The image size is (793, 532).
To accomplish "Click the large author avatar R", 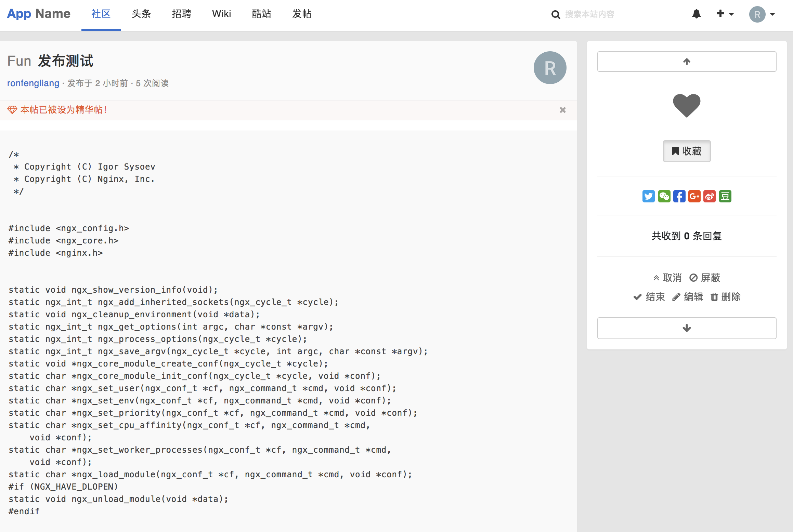I will [550, 68].
